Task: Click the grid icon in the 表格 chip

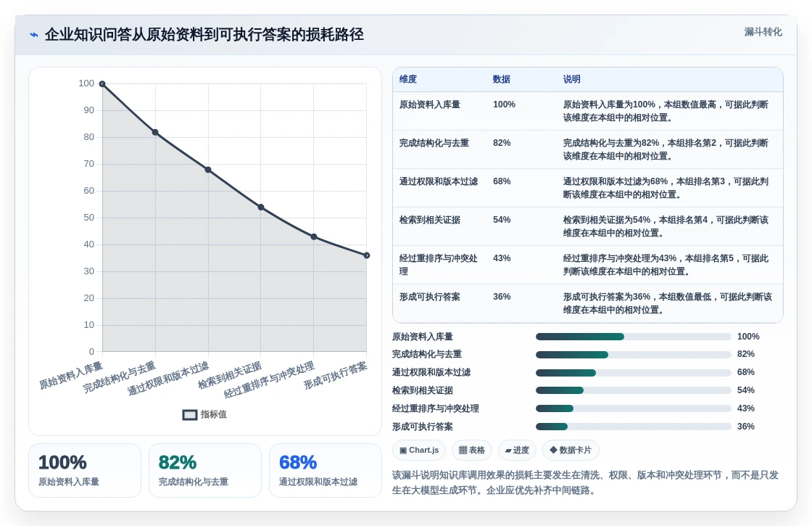Action: [463, 451]
